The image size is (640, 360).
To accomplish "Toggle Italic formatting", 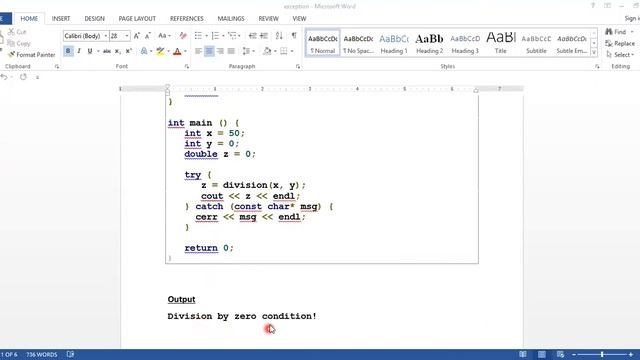I will 79,51.
